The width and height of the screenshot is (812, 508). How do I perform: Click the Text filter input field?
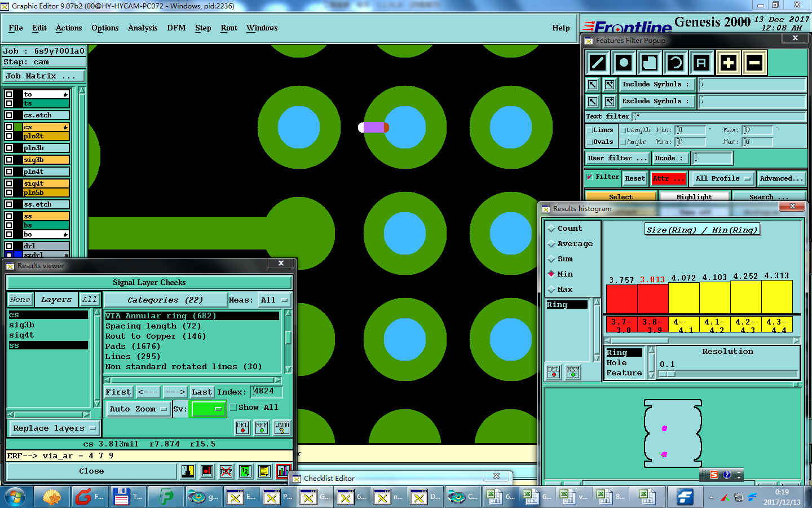[720, 116]
